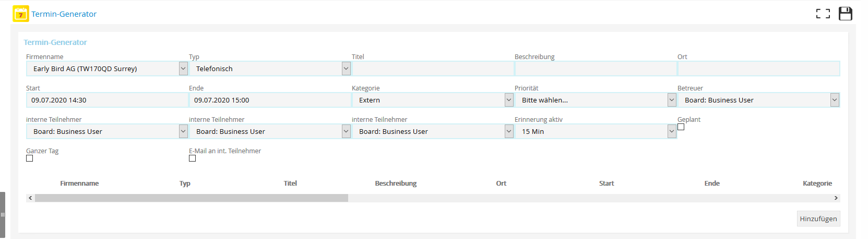
Task: Enable the Geplant checkbox
Action: tap(681, 127)
